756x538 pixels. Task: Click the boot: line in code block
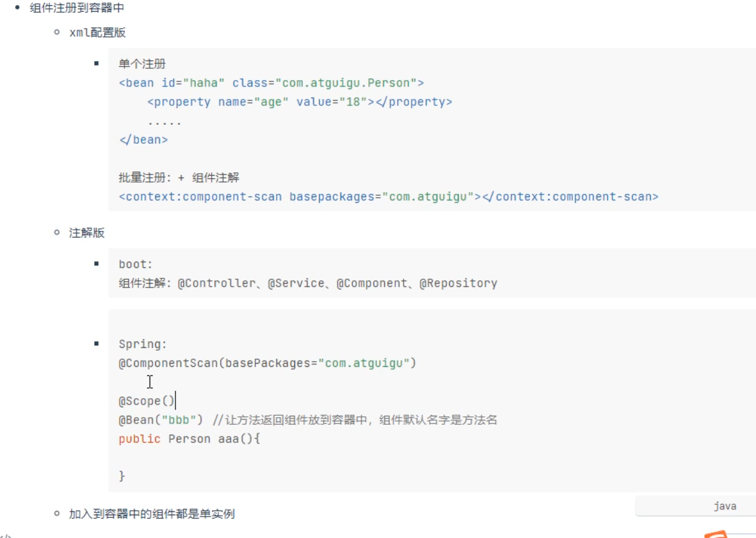click(x=135, y=264)
